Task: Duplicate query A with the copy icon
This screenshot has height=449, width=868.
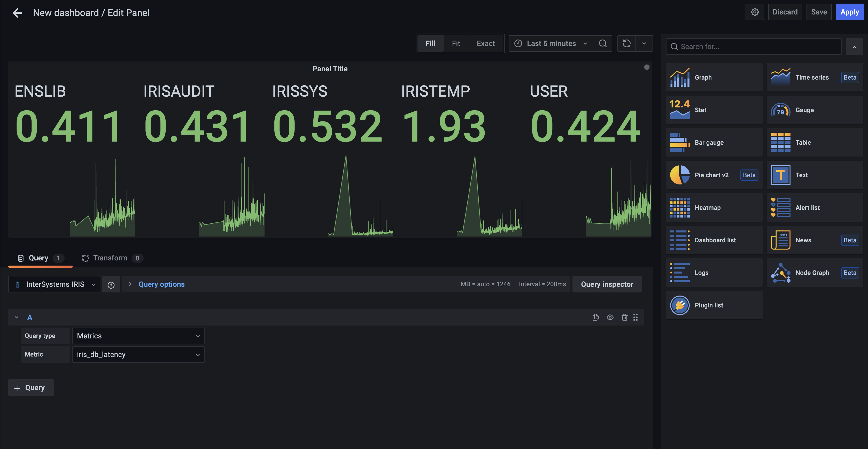Action: 595,317
